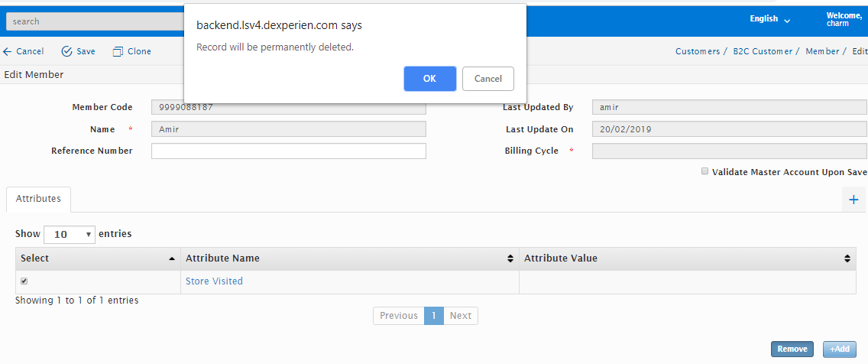Sort the Attribute Value column
Screen dimensions: 868x364
pyautogui.click(x=847, y=259)
